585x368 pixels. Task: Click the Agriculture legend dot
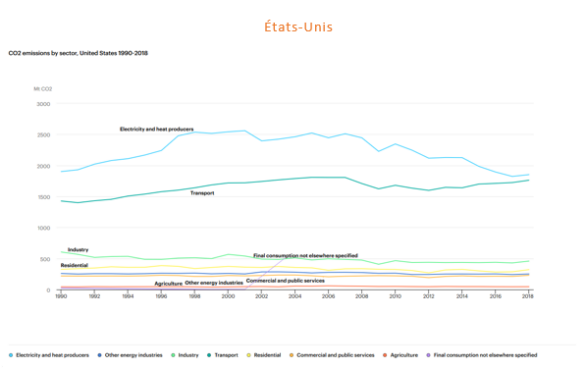pyautogui.click(x=385, y=355)
